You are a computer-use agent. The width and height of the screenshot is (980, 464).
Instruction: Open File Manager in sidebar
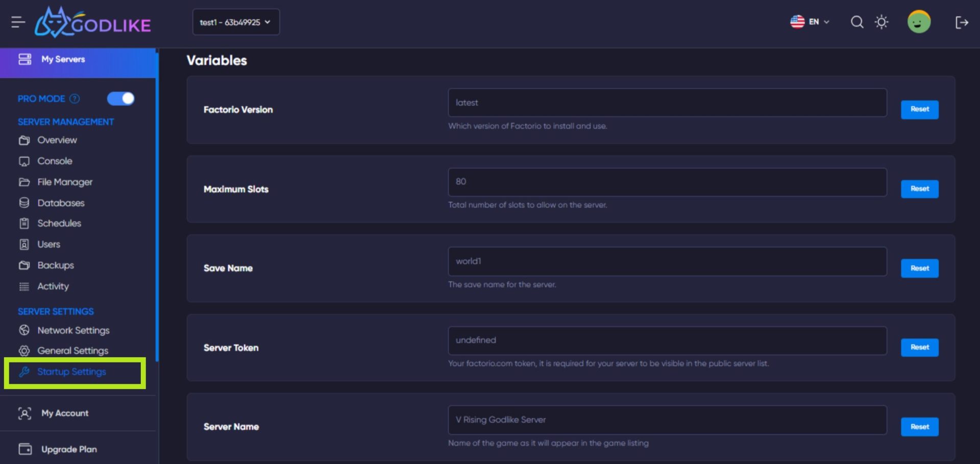[65, 182]
